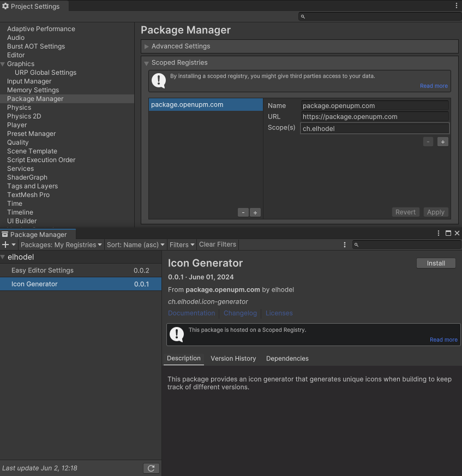Click the registry Name input field
This screenshot has height=476, width=462.
[x=375, y=106]
